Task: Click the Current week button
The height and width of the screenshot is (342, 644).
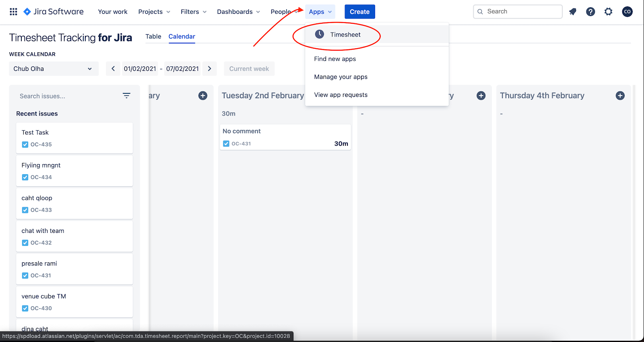Action: tap(249, 69)
